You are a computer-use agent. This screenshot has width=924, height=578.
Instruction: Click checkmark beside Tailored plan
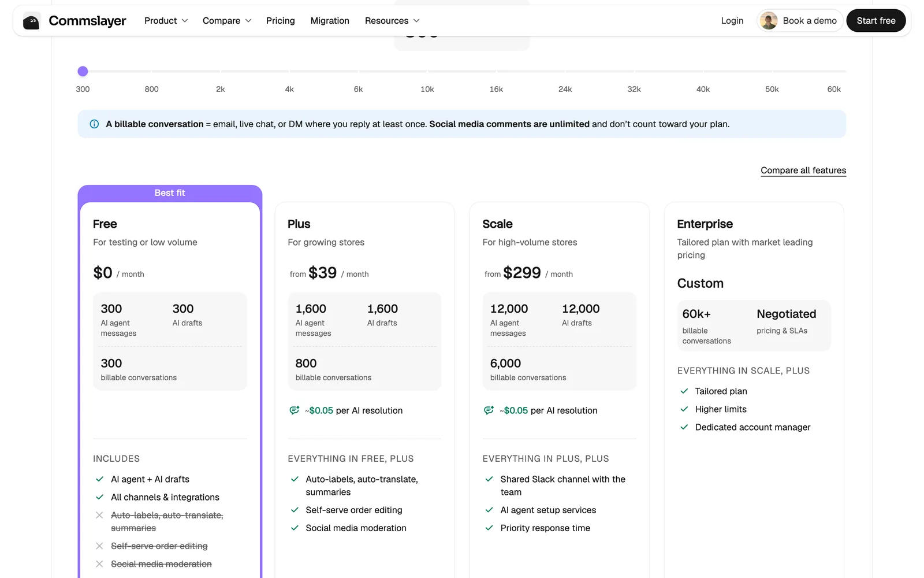pyautogui.click(x=684, y=391)
